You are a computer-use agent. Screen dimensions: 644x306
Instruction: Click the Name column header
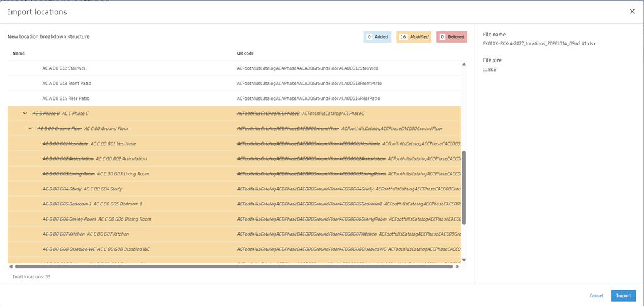point(18,53)
